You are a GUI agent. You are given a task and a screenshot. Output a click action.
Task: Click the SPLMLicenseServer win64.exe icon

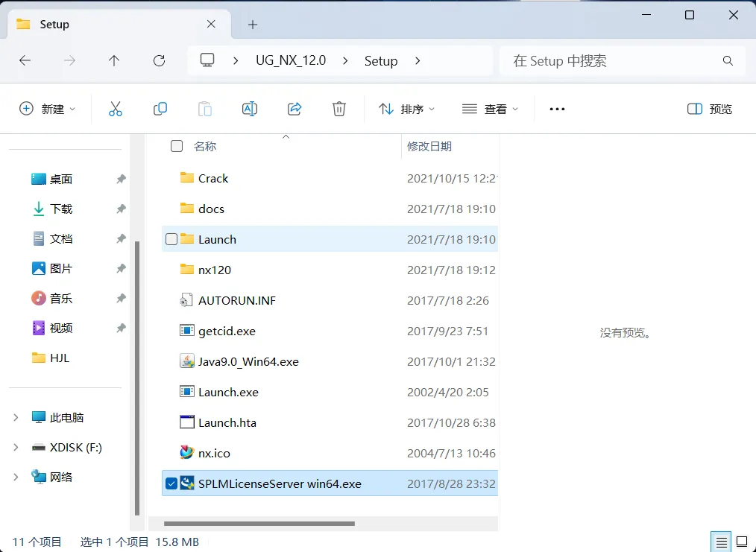pos(187,483)
